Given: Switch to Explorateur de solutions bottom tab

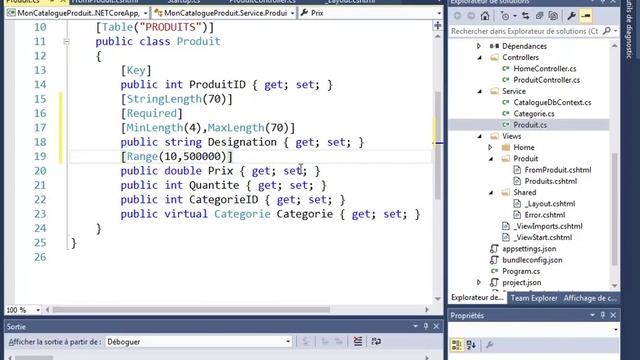Looking at the screenshot, I should coord(477,298).
